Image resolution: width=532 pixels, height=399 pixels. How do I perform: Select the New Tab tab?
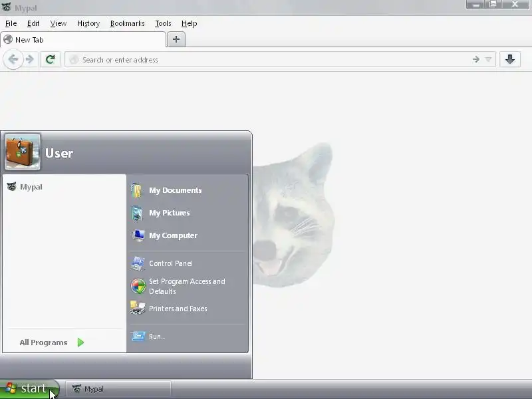(83, 40)
